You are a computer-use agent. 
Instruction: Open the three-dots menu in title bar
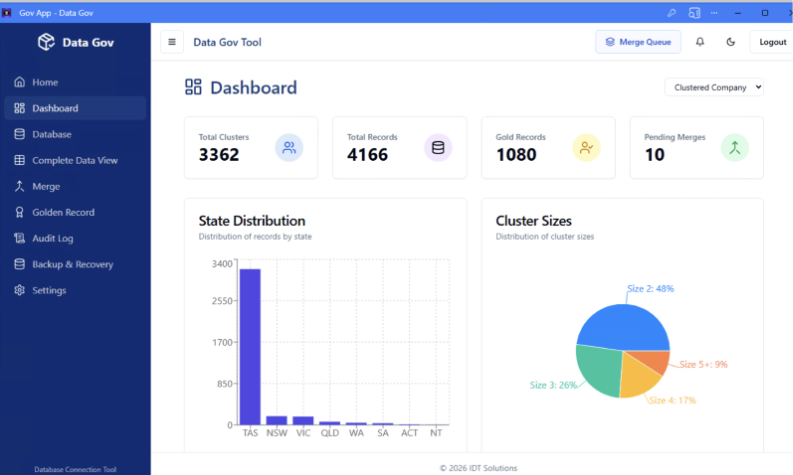pos(714,13)
